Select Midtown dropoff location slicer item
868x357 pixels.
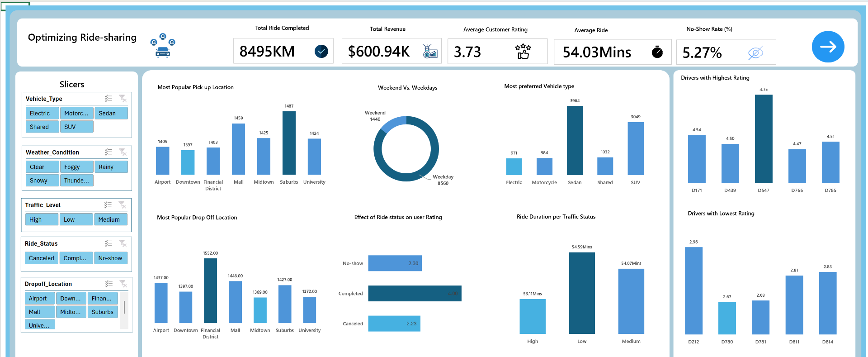click(71, 312)
